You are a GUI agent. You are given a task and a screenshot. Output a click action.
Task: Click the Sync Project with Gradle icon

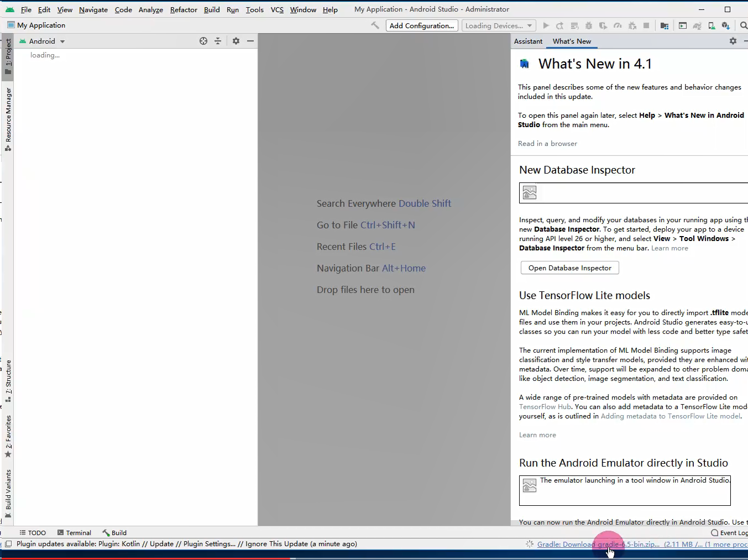[x=697, y=25]
